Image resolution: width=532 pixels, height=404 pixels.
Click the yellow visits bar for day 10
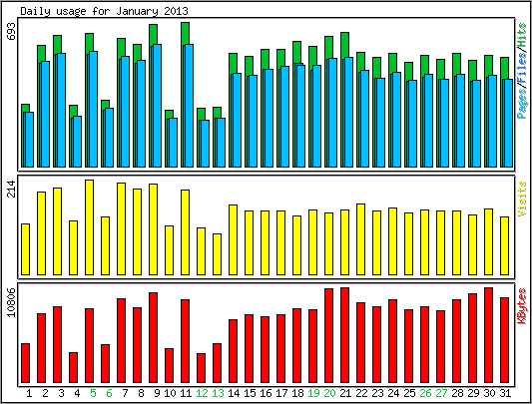click(169, 250)
